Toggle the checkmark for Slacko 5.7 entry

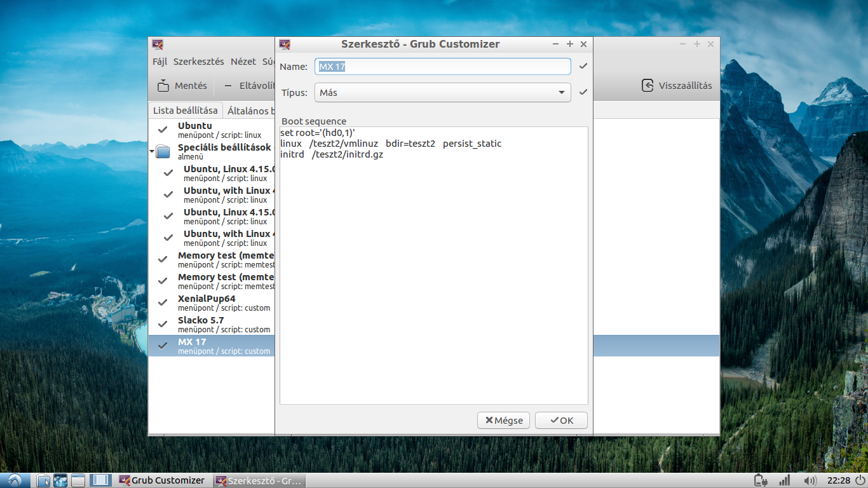163,324
